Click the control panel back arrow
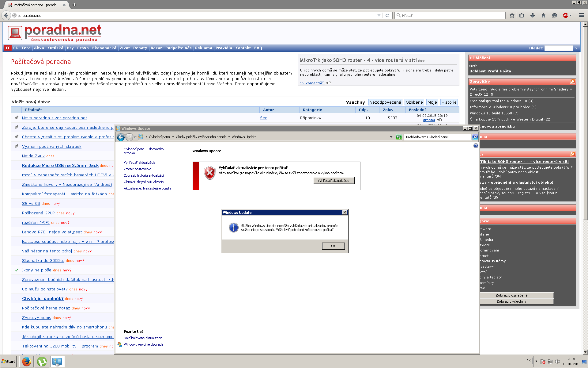The height and width of the screenshot is (368, 588). [121, 137]
